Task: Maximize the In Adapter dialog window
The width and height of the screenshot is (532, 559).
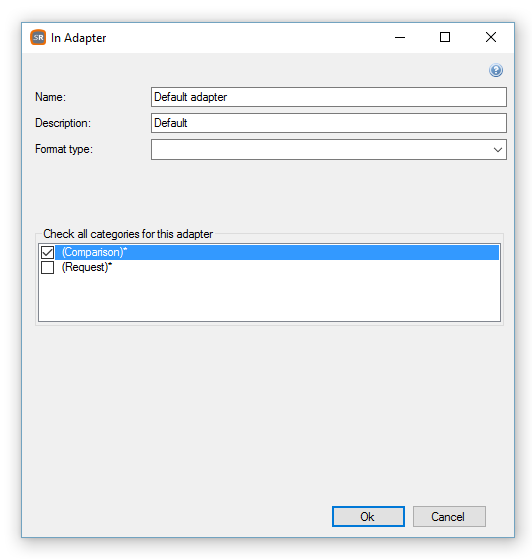Action: point(445,37)
